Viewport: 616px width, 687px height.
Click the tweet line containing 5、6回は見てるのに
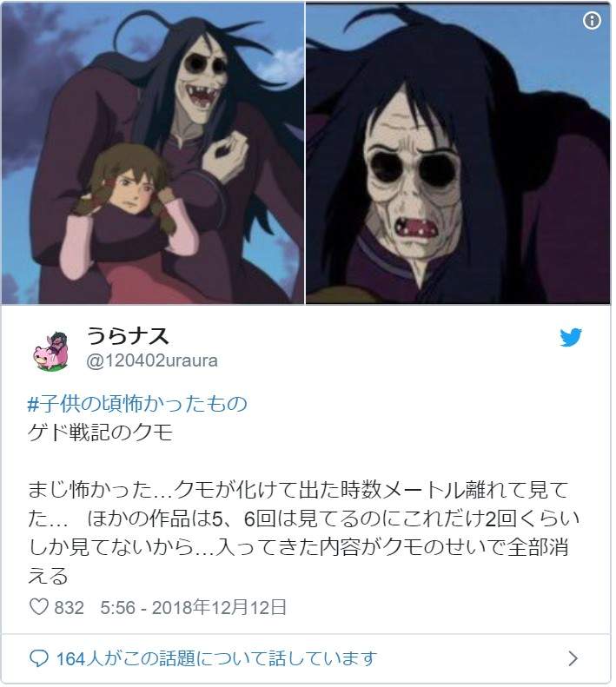click(303, 519)
